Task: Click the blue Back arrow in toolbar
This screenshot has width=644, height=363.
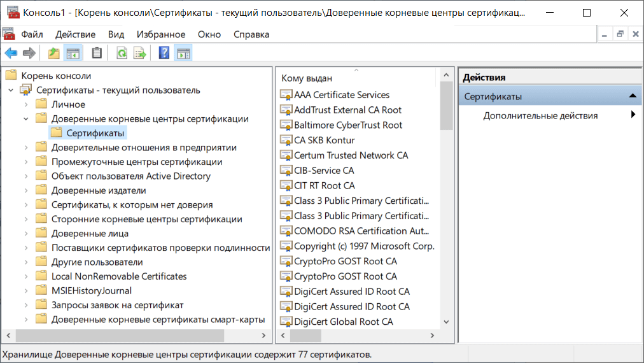Action: (x=11, y=53)
